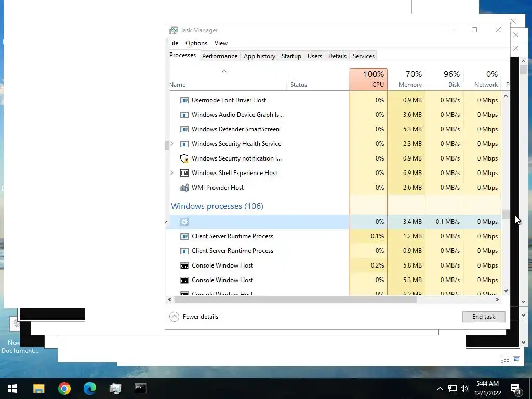Viewport: 532px width, 399px height.
Task: Switch to the Startup tab
Action: [291, 56]
